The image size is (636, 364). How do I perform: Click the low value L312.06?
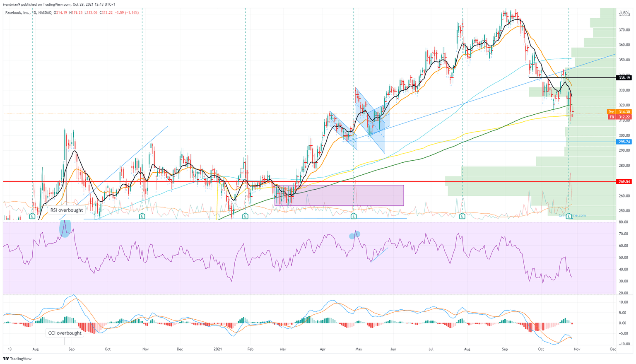(92, 12)
